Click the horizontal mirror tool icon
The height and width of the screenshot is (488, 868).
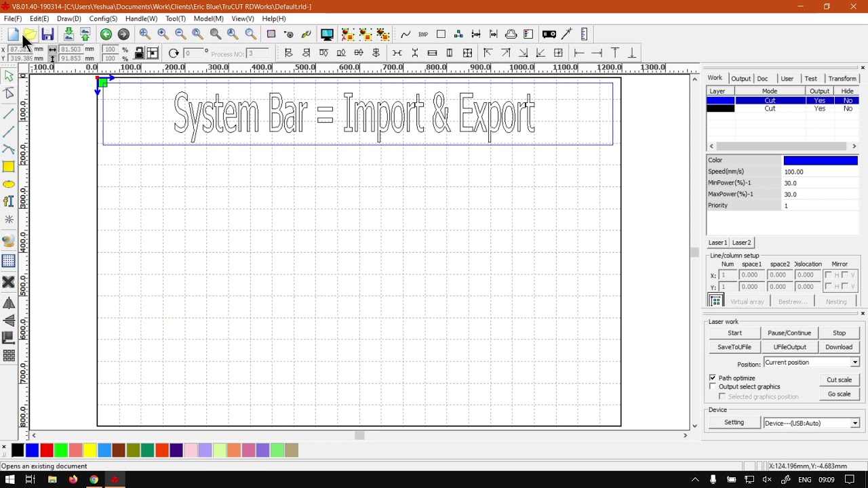9,303
